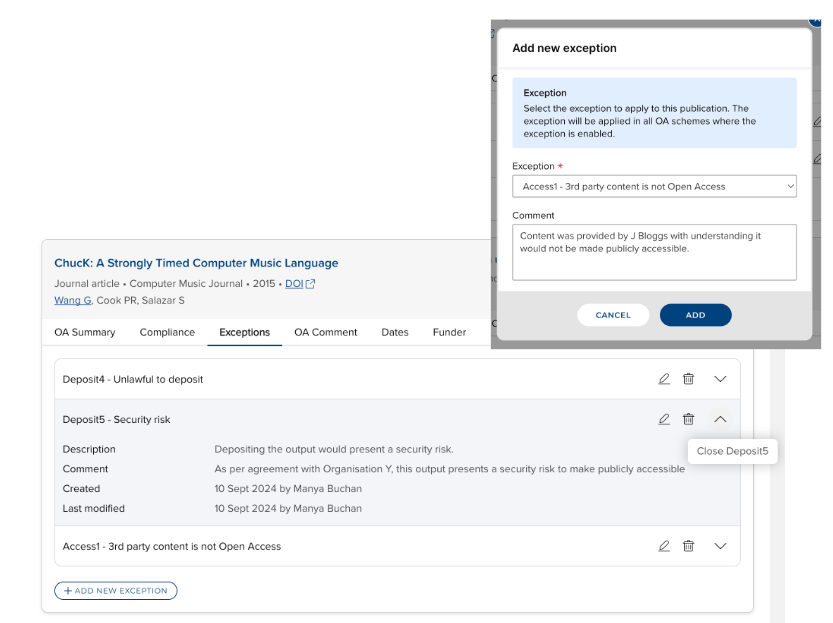Edit the Deposit5 Security risk exception
The width and height of the screenshot is (833, 623).
tap(664, 419)
